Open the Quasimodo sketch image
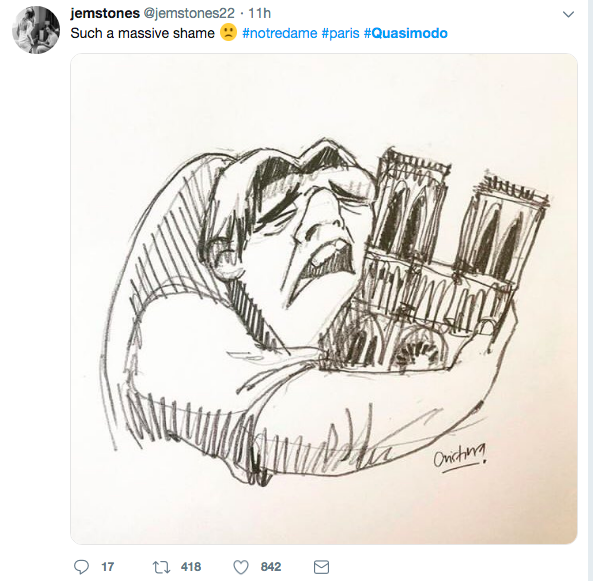Screen dimensions: 593x581 [x=324, y=299]
